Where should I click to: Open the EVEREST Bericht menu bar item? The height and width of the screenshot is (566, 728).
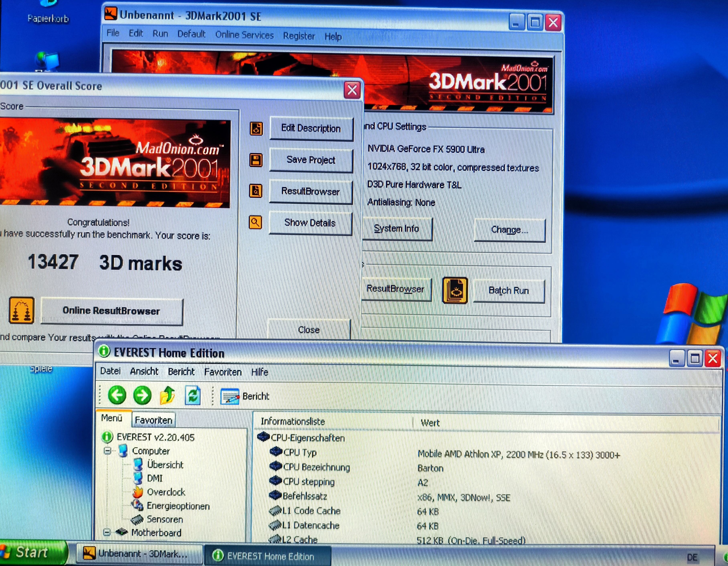(x=181, y=372)
